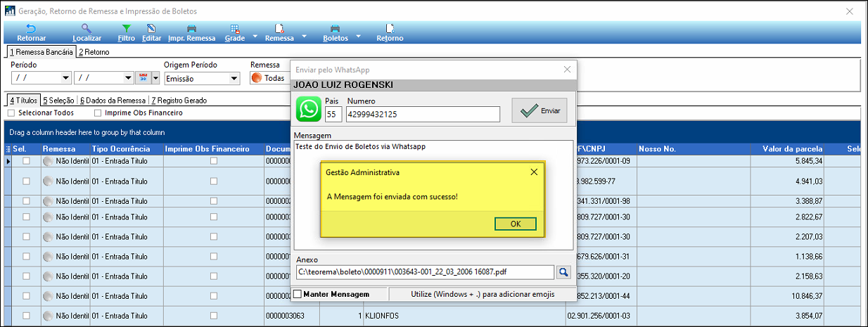This screenshot has height=327, width=868.
Task: Open the Remessa Todas combo box
Action: coord(271,78)
